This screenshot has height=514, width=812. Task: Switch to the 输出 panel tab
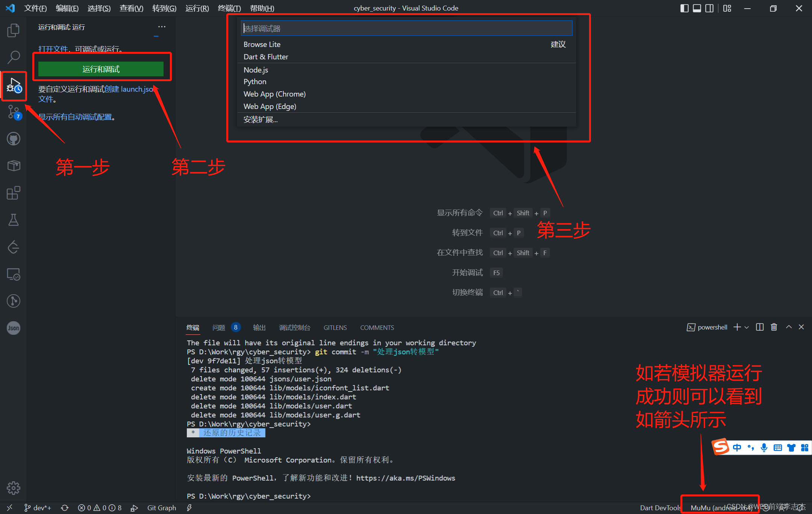[259, 328]
